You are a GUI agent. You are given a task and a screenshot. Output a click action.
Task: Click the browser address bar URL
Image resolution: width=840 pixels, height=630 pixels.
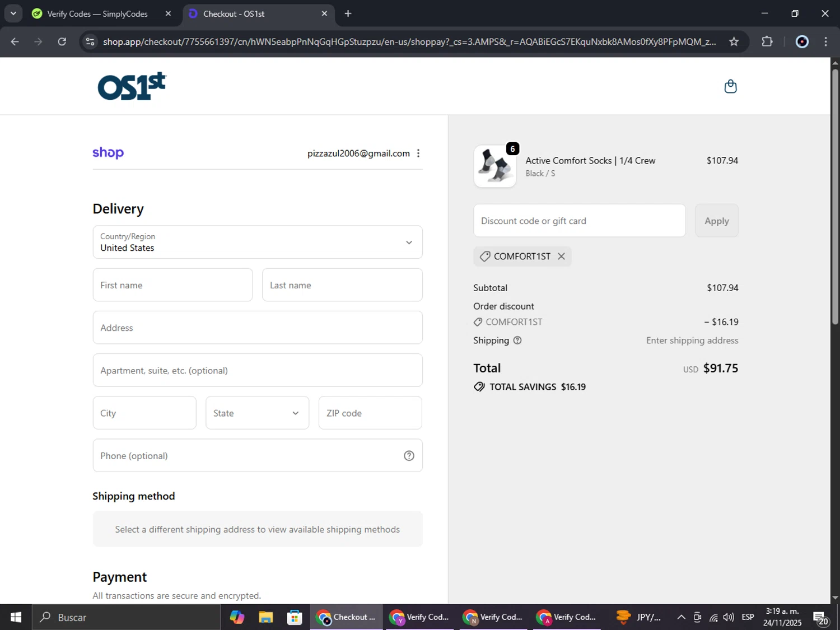coord(409,41)
